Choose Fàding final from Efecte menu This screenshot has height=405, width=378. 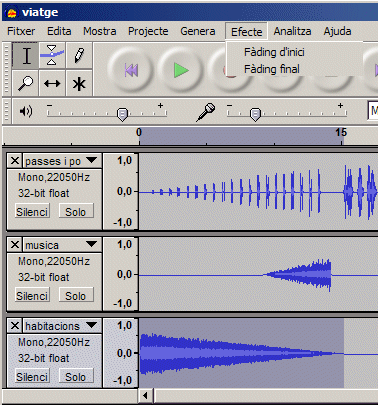272,69
